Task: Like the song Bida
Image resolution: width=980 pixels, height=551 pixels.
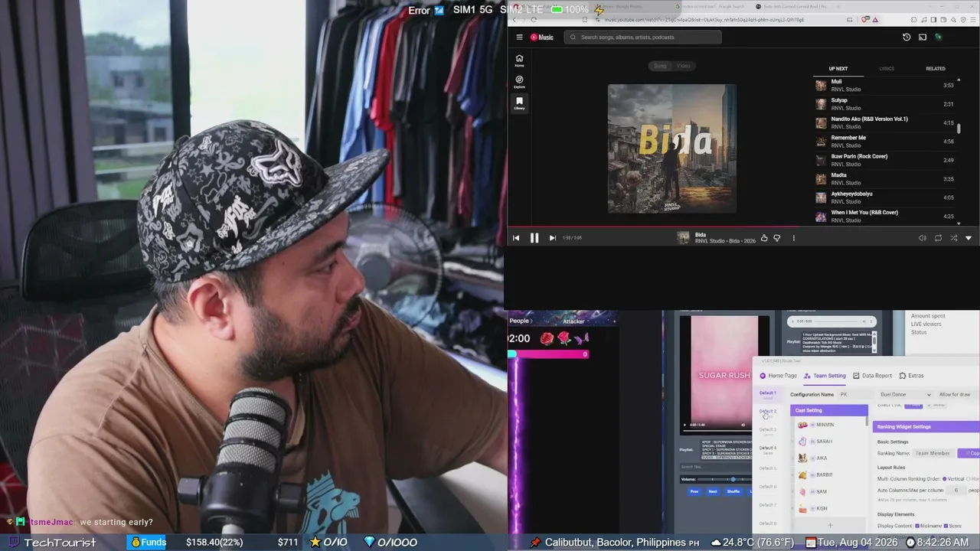Action: click(x=764, y=238)
